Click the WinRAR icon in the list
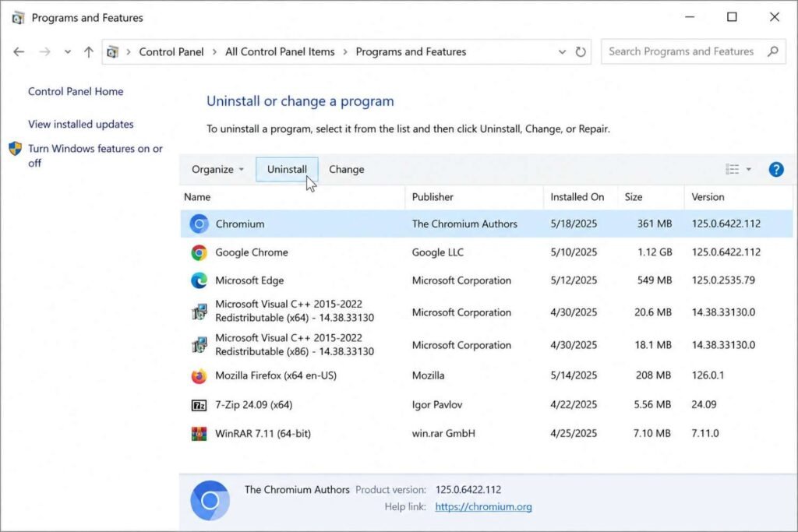This screenshot has width=798, height=532. click(x=199, y=434)
